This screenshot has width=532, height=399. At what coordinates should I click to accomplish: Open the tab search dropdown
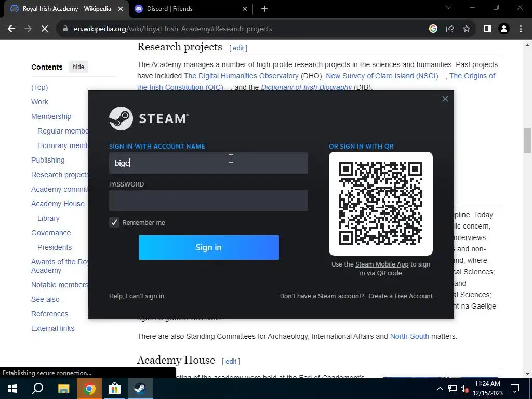click(x=448, y=7)
